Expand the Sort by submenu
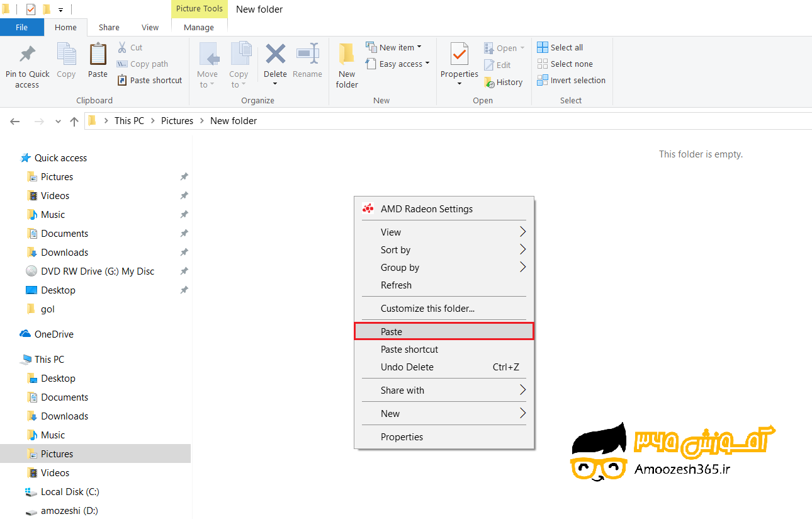The image size is (812, 519). (x=395, y=249)
